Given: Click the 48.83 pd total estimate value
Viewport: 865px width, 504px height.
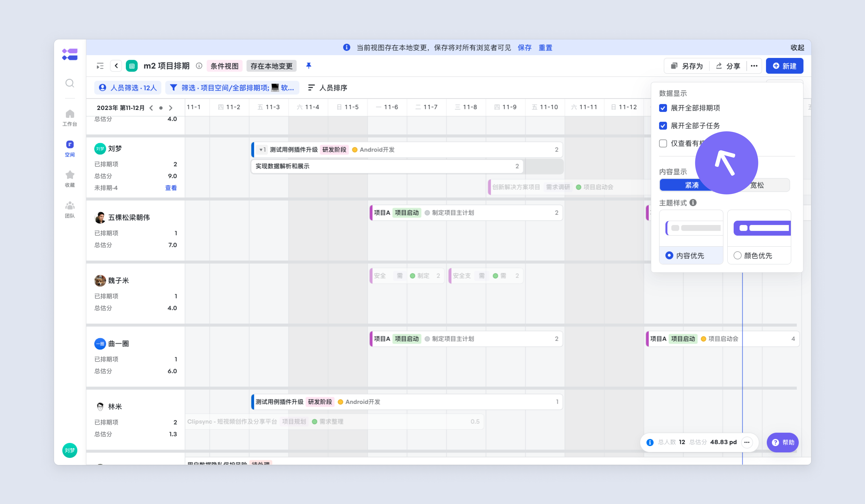Looking at the screenshot, I should [x=723, y=442].
